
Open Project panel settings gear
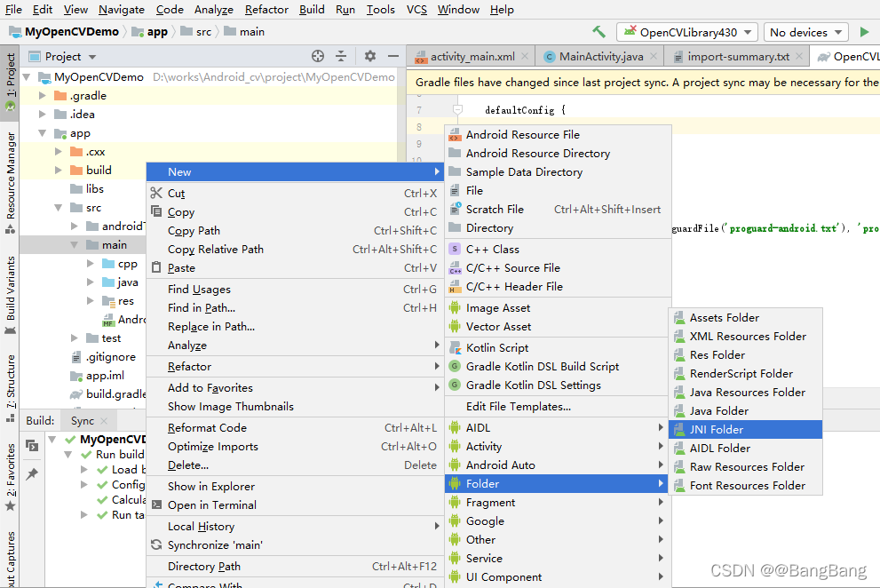(x=369, y=56)
